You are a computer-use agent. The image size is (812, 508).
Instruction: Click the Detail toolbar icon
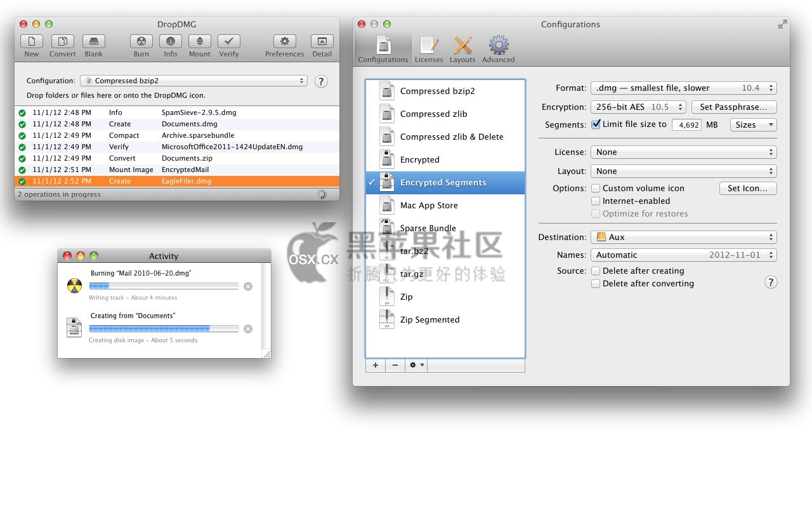[x=322, y=41]
